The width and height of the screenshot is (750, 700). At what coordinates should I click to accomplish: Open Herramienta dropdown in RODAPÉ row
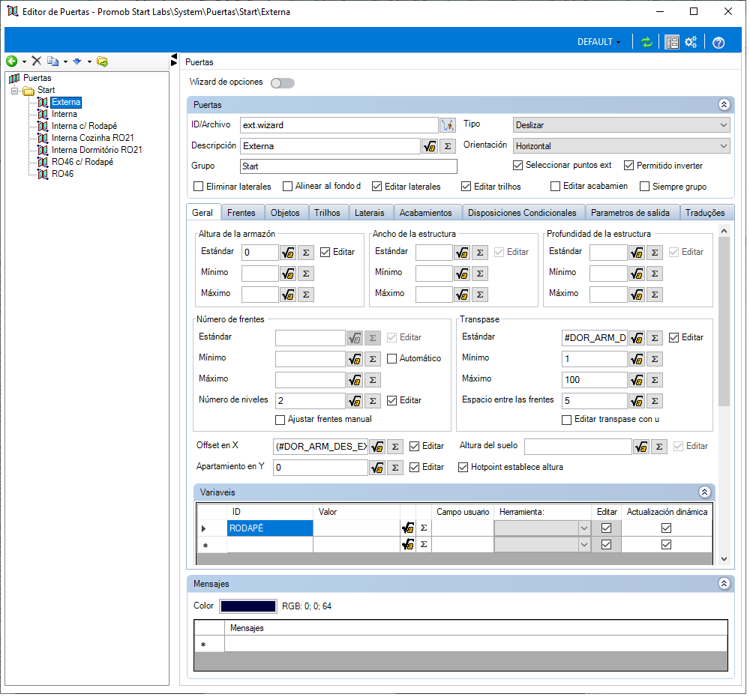click(583, 528)
